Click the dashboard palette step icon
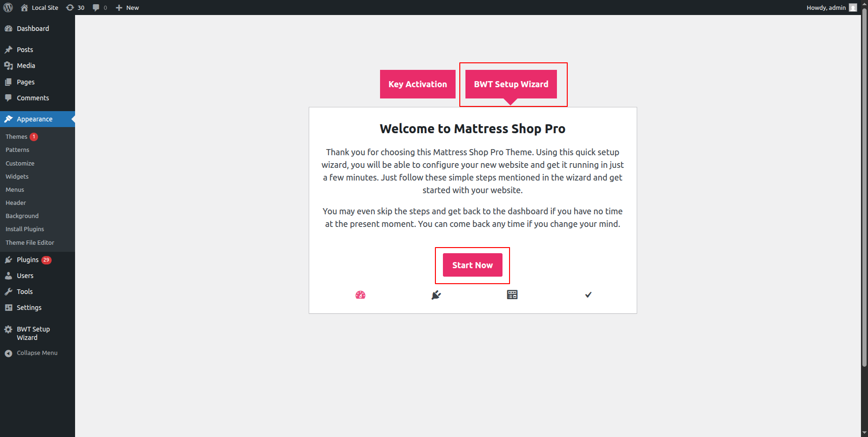 click(x=360, y=295)
